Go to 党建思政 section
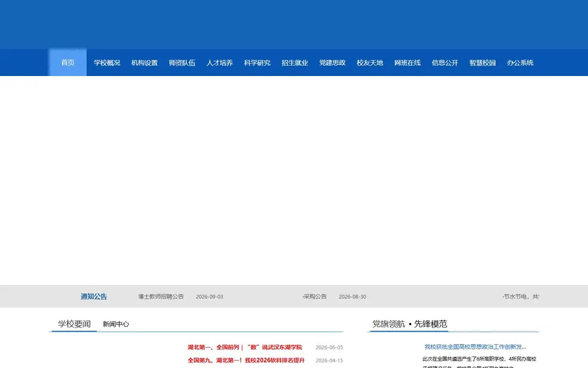The image size is (588, 368). coord(332,63)
